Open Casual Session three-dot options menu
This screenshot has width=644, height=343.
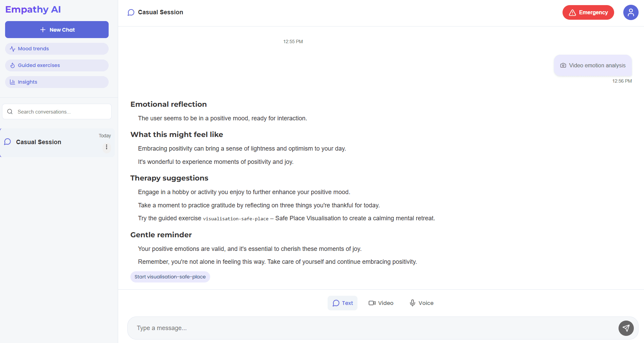(107, 147)
